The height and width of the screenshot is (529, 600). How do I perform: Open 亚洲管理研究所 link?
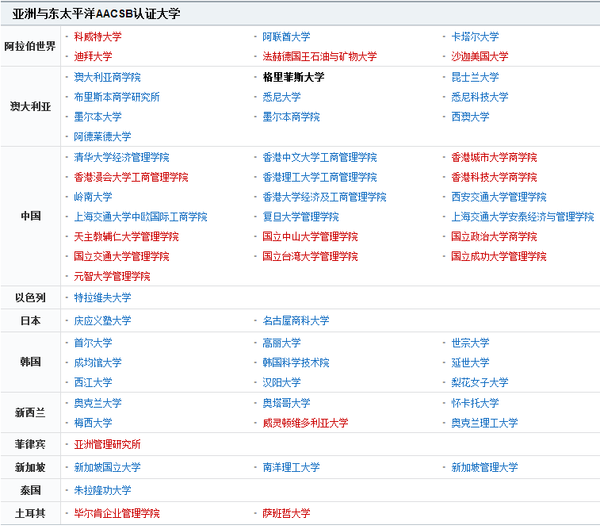[x=107, y=444]
